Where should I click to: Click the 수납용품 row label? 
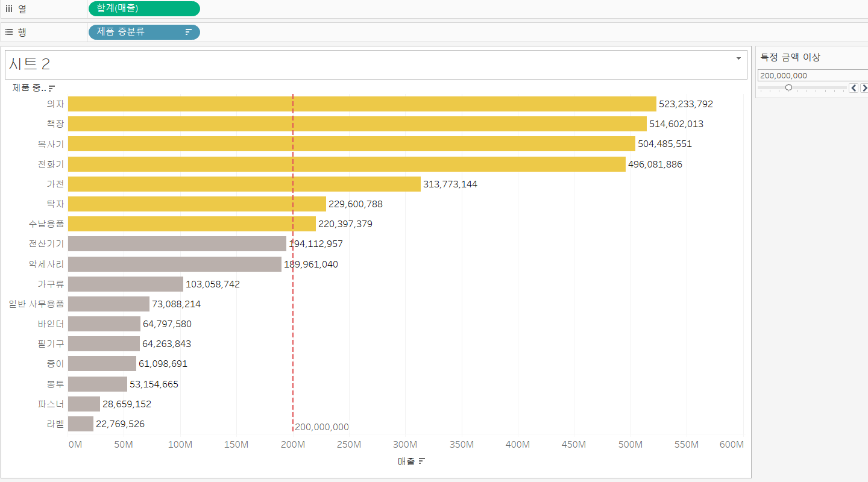pyautogui.click(x=46, y=224)
